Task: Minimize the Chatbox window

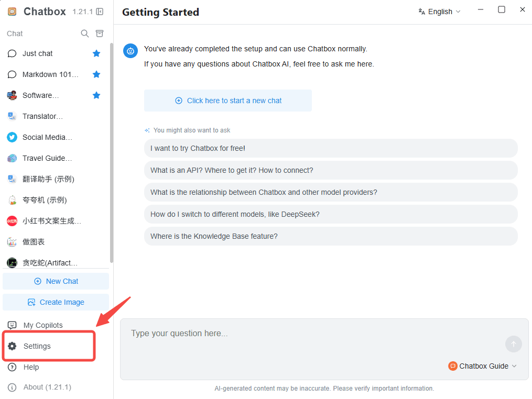Action: [481, 10]
